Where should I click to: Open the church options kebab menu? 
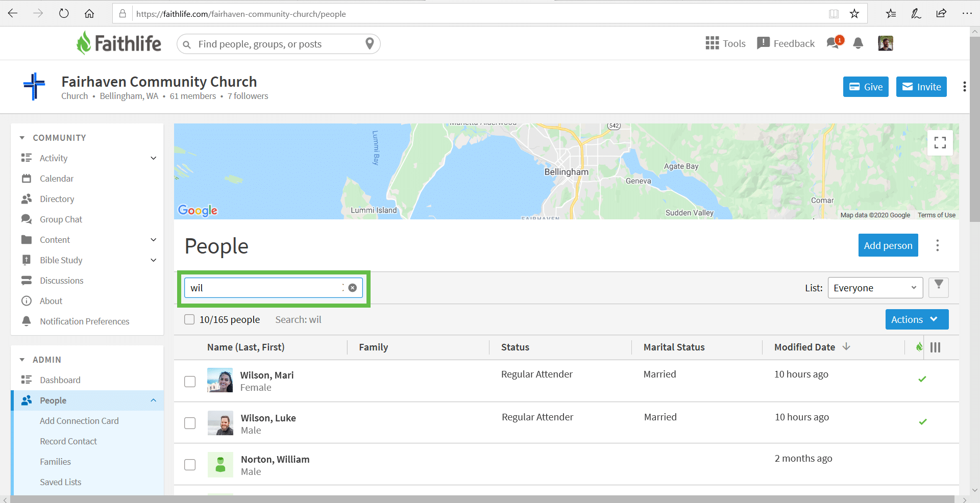click(964, 87)
